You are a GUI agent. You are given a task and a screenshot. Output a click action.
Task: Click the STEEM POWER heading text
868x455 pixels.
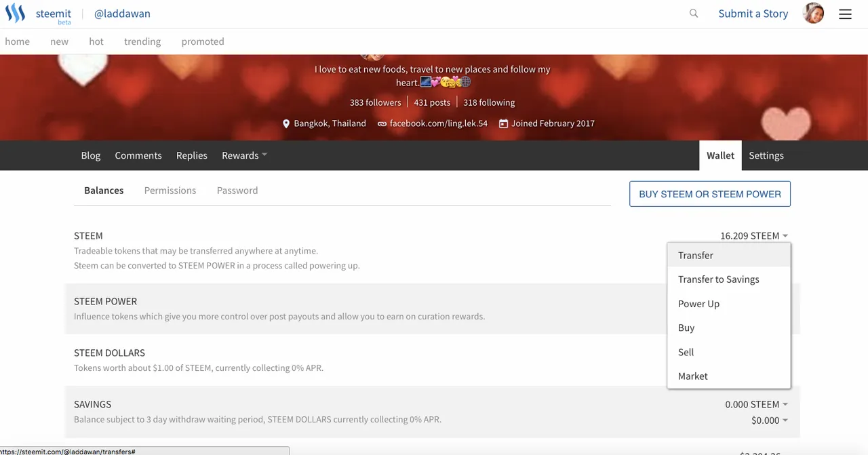105,301
